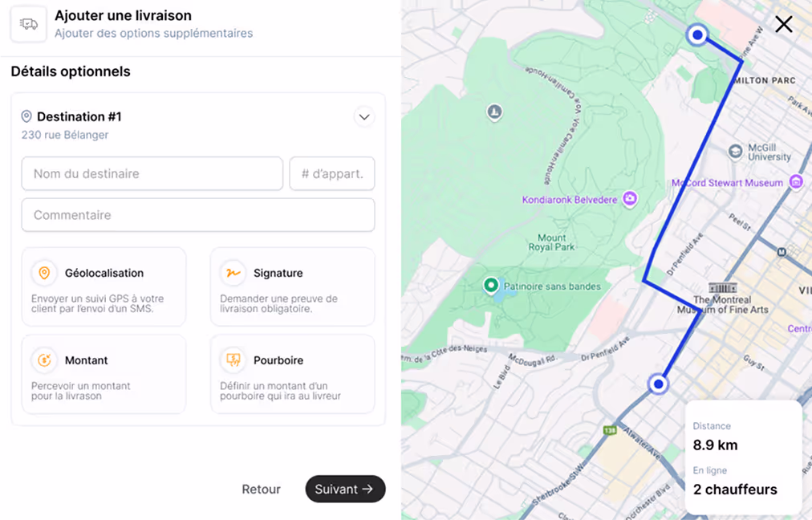Click the Montreal Museum of Fine Arts icon
The width and height of the screenshot is (812, 520).
722,288
